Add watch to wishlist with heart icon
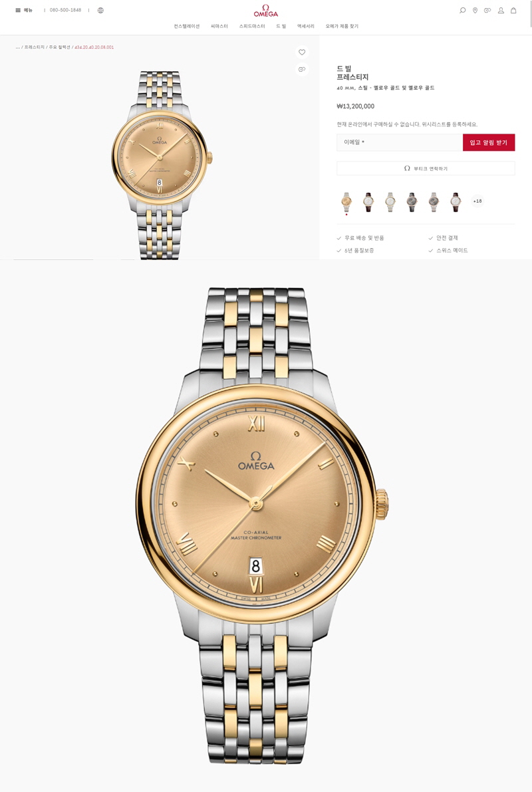The height and width of the screenshot is (792, 532). 302,52
